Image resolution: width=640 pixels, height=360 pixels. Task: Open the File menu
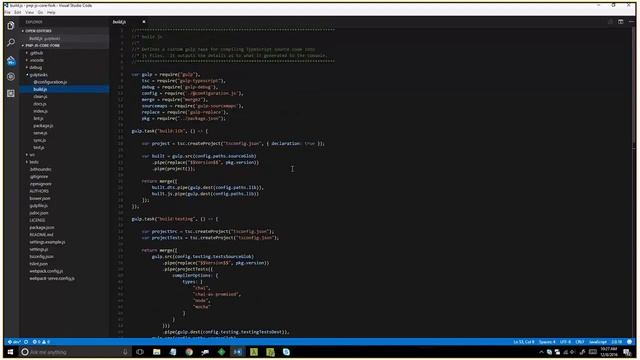click(8, 13)
